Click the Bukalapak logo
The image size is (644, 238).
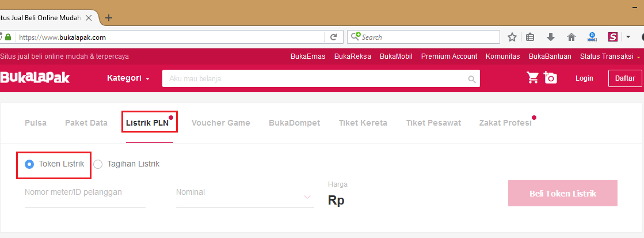click(x=35, y=78)
